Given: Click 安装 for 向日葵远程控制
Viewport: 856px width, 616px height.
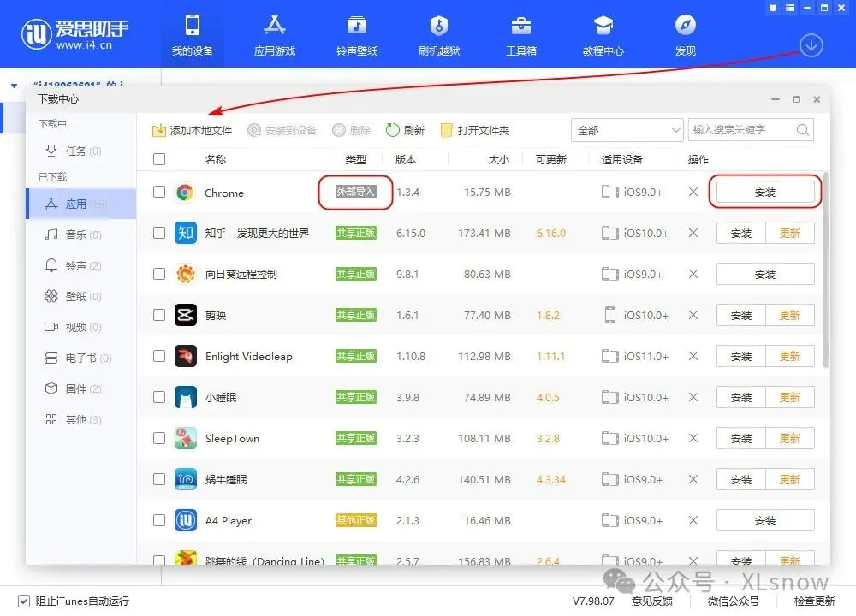Looking at the screenshot, I should pyautogui.click(x=764, y=274).
